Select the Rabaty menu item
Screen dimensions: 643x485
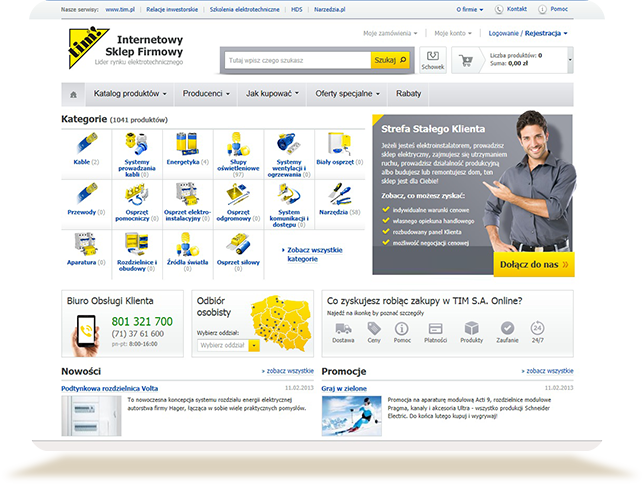(408, 94)
